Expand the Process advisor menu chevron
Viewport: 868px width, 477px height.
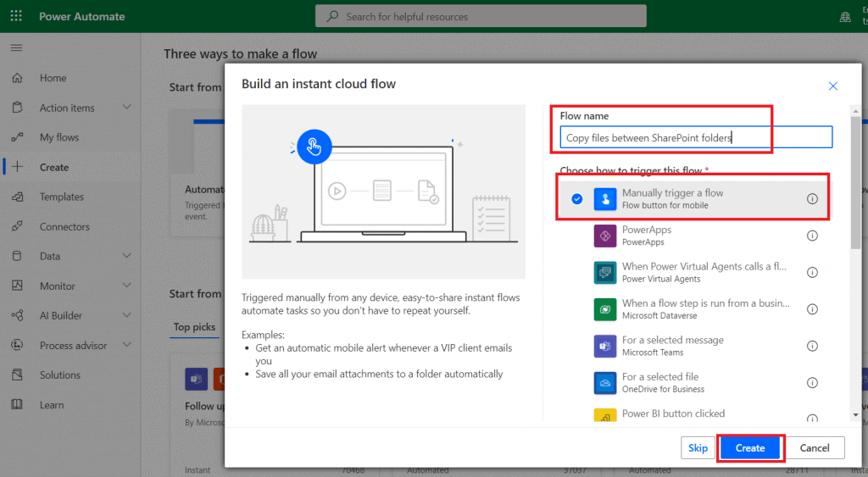[x=127, y=345]
